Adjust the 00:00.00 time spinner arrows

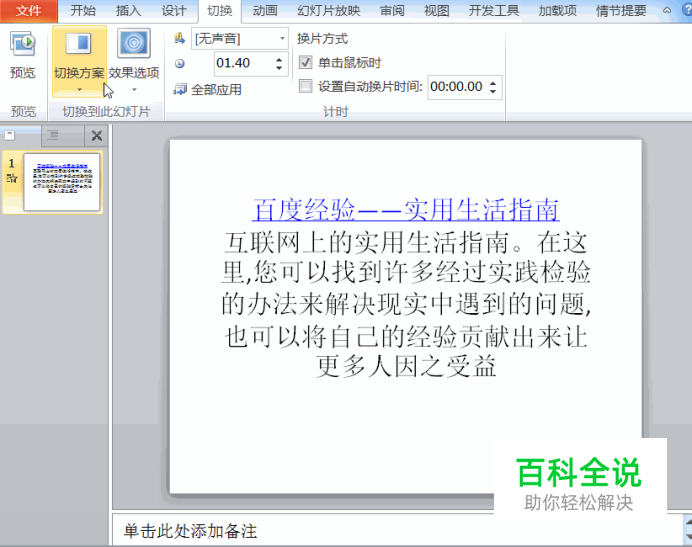point(493,87)
